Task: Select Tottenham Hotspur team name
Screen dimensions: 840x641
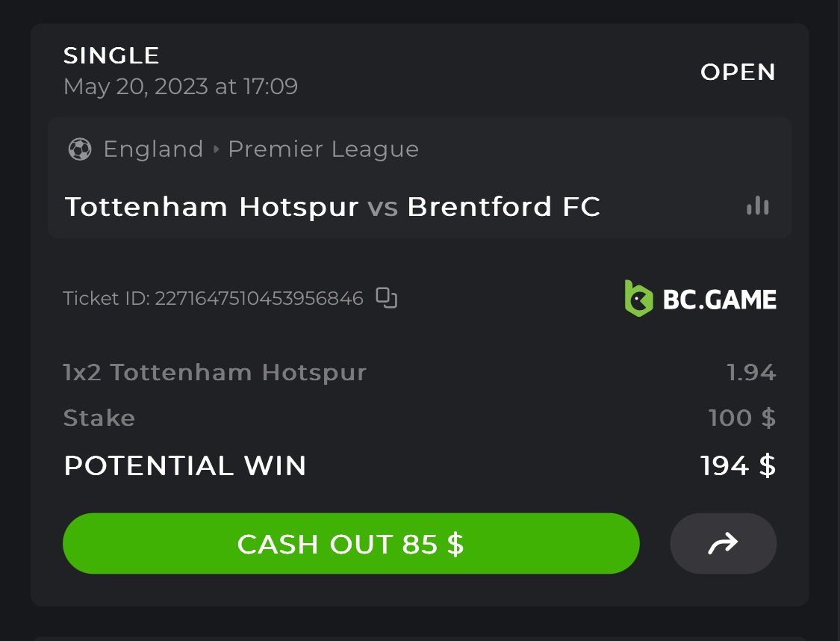Action: tap(211, 207)
